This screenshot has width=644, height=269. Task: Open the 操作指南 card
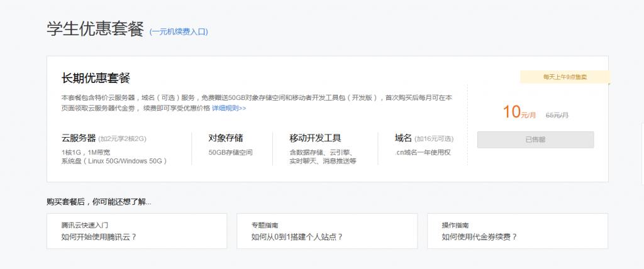click(518, 231)
